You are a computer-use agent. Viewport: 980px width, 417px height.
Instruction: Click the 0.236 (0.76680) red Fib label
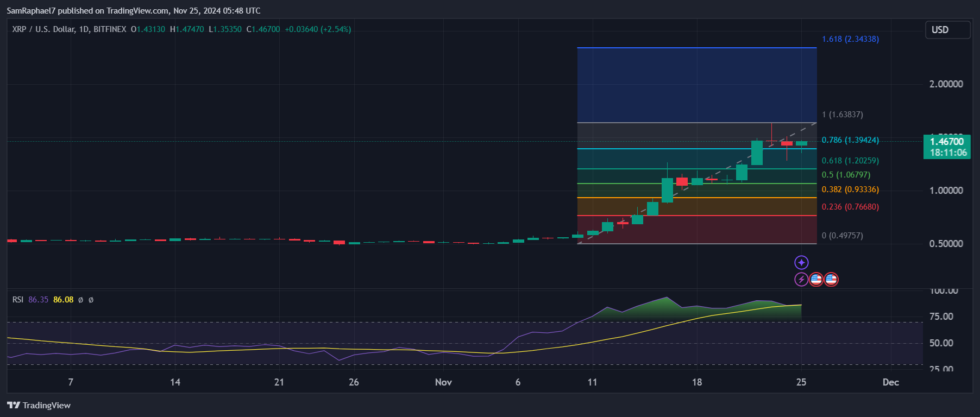[850, 207]
